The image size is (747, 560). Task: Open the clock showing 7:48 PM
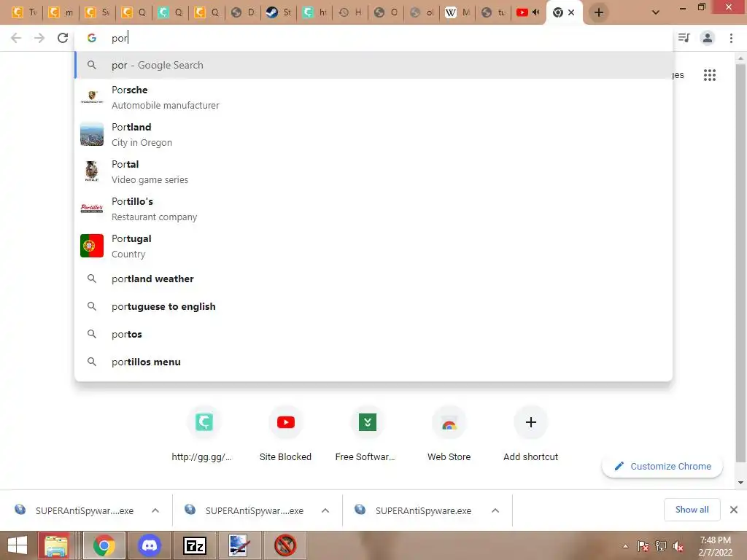715,545
